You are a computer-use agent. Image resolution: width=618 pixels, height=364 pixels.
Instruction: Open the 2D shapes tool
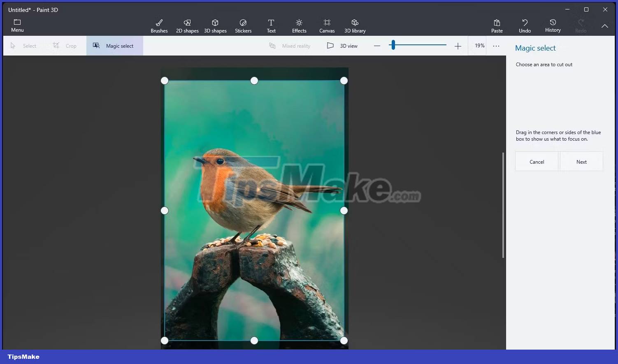click(x=187, y=25)
